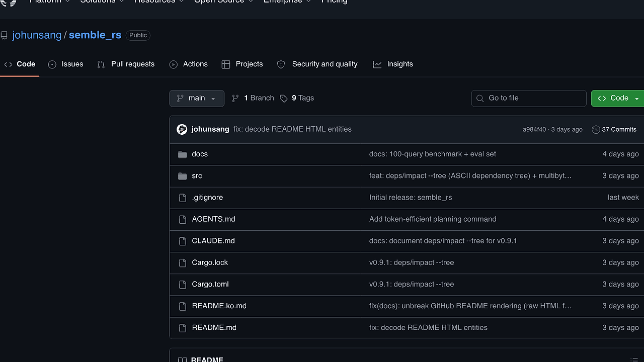Expand the Open Source menu
The width and height of the screenshot is (644, 362).
point(224,2)
